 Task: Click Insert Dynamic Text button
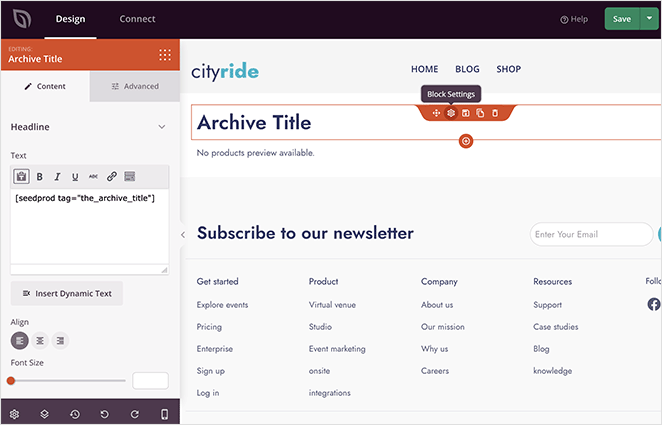click(x=67, y=293)
